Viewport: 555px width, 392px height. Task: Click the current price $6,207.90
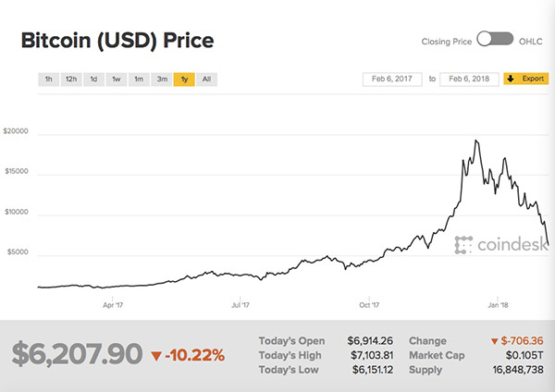[x=77, y=354]
